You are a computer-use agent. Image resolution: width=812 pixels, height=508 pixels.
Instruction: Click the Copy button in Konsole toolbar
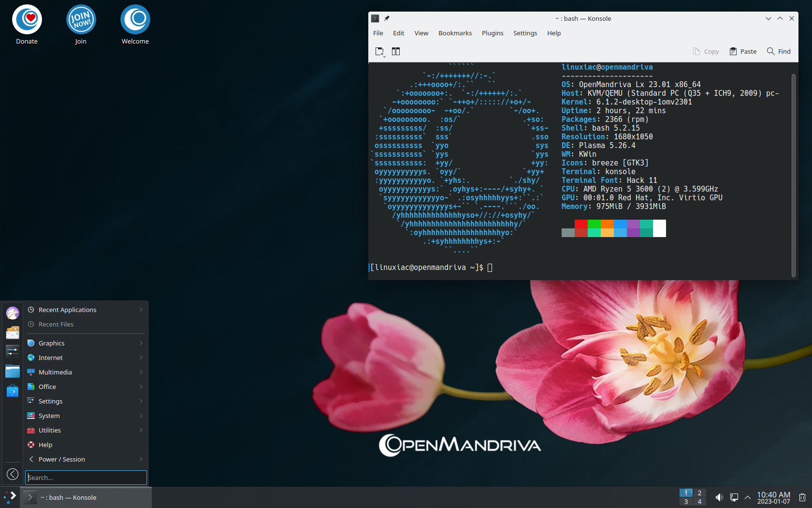706,51
